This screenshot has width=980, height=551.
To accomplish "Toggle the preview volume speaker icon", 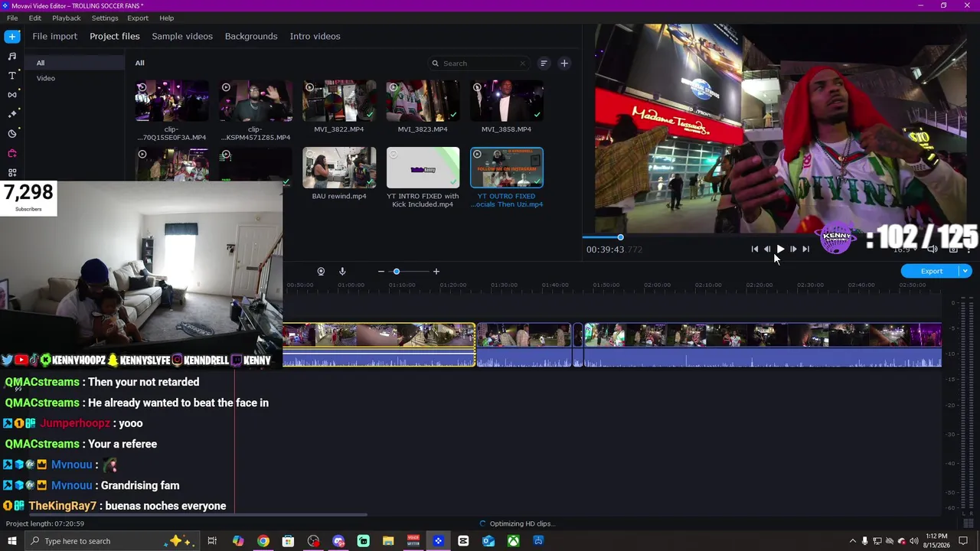I will coord(933,249).
